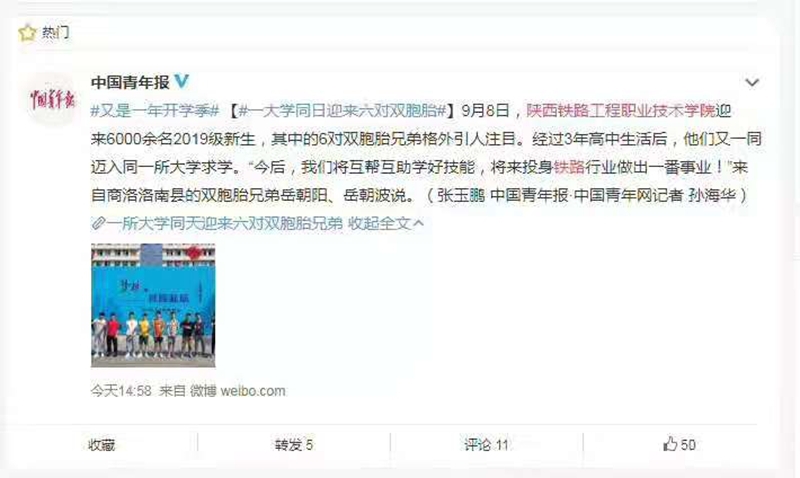Collapse full text via 收起全文
800x478 pixels.
pos(386,223)
